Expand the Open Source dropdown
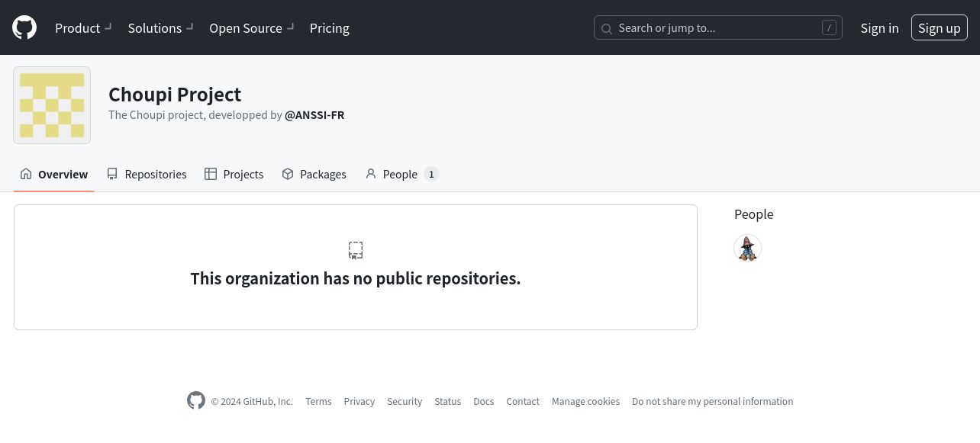Screen dimensions: 980x443 tap(251, 28)
